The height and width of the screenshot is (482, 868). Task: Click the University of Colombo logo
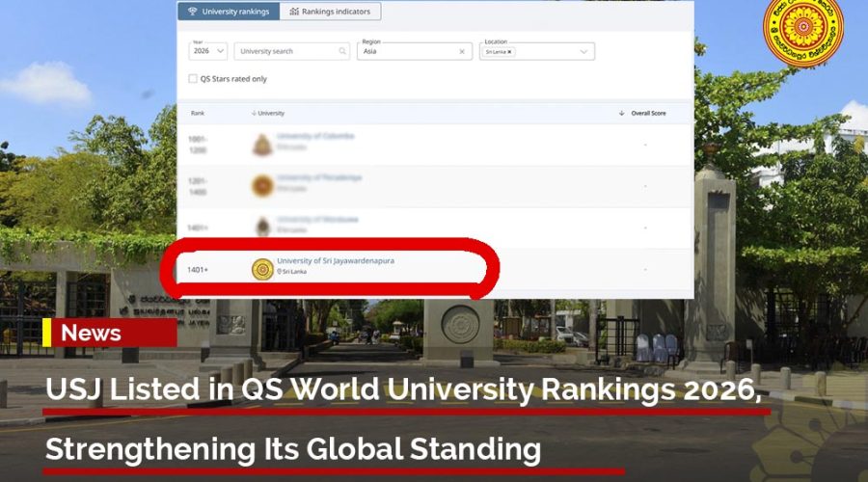[x=261, y=145]
